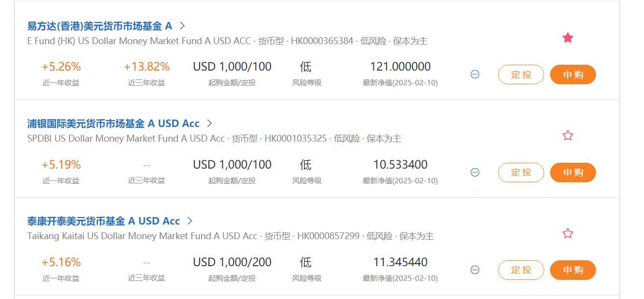Expand 浦银国际美元货币市场基金 chevron arrow
This screenshot has height=299, width=644.
click(209, 123)
